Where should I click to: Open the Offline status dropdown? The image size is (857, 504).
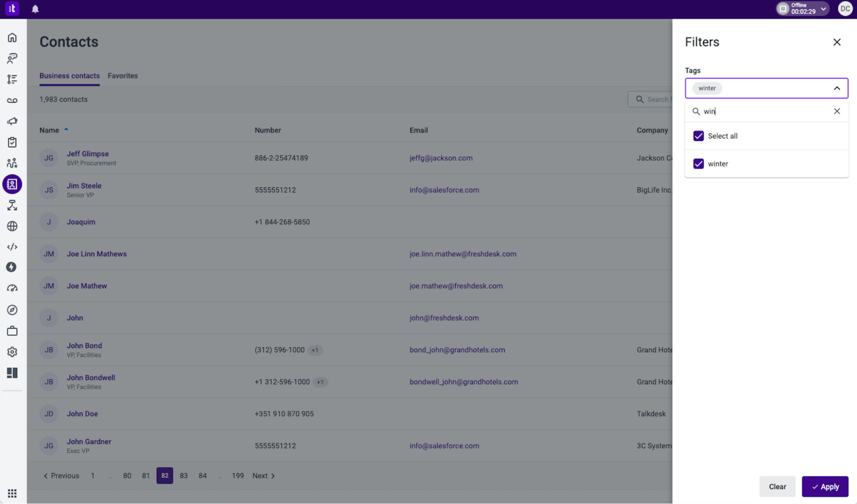802,9
